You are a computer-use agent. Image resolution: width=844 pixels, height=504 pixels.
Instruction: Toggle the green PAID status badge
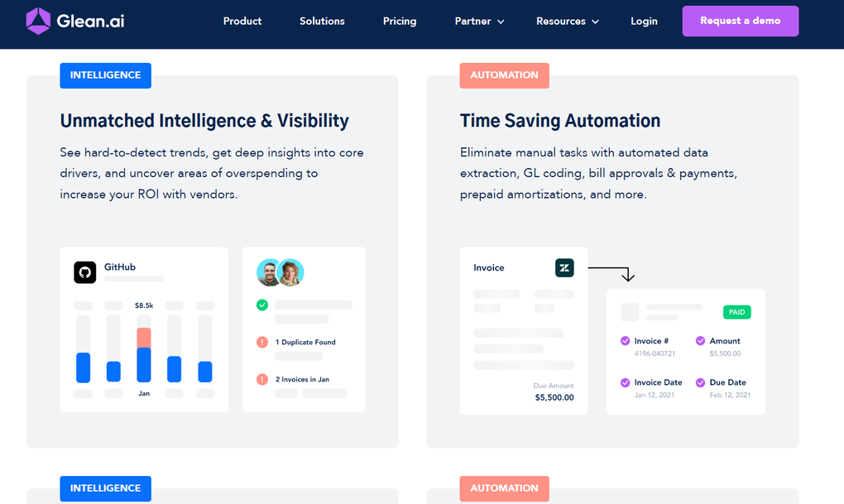pyautogui.click(x=736, y=312)
